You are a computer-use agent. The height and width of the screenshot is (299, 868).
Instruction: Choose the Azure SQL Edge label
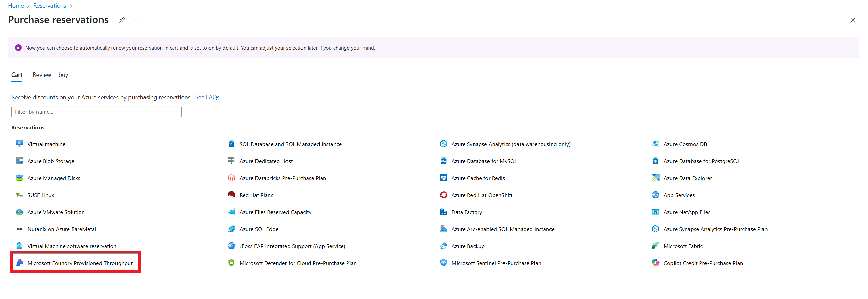point(259,229)
